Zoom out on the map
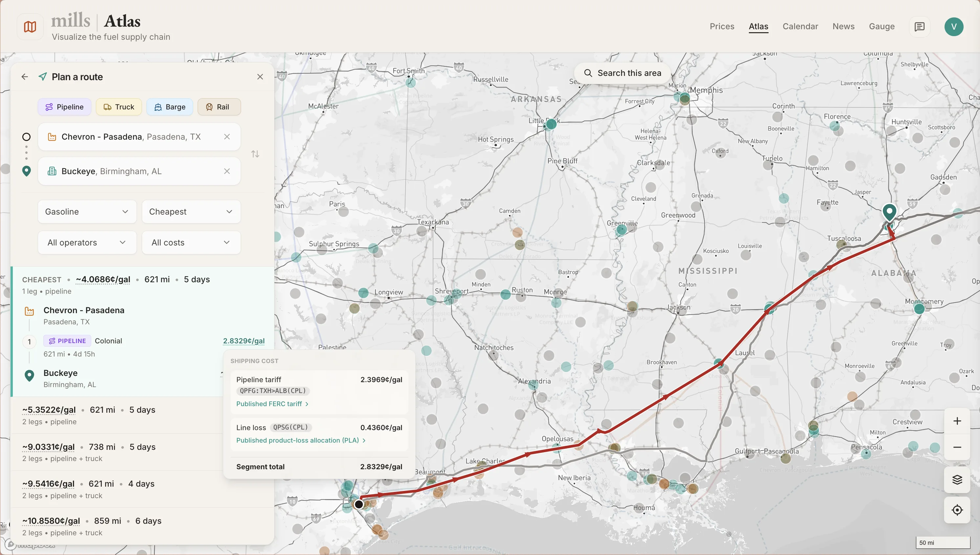 957,447
